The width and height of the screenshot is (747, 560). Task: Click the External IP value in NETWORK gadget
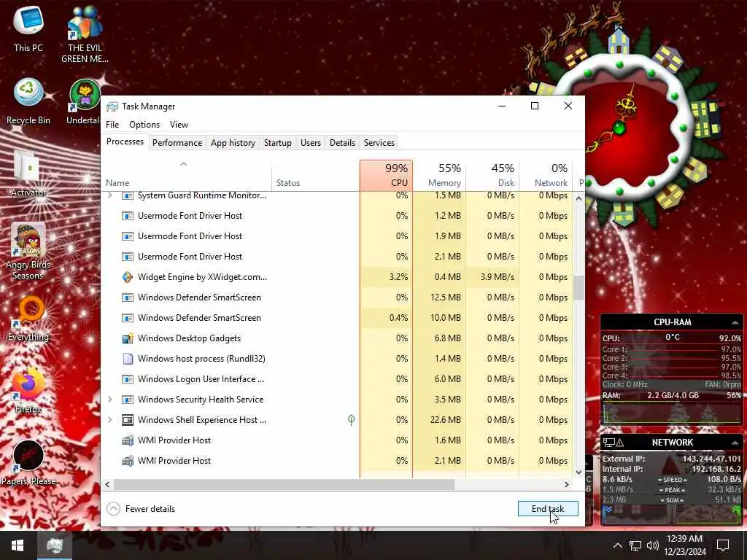point(712,459)
